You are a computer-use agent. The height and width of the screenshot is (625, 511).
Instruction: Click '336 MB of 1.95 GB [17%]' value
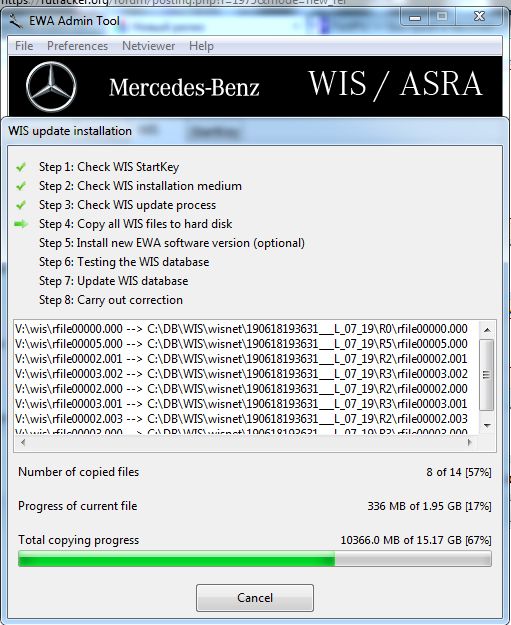(429, 506)
